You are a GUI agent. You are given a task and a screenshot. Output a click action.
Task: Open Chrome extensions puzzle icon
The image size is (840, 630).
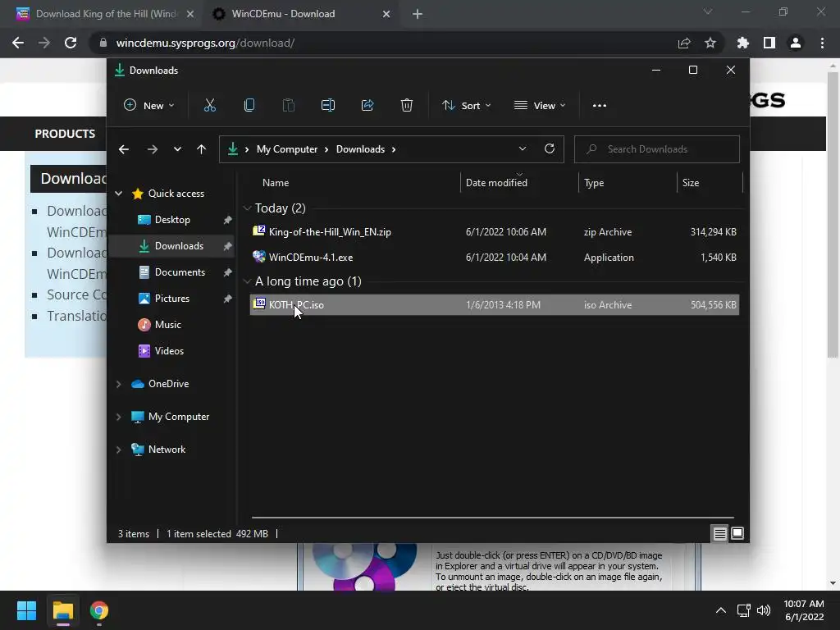[x=743, y=43]
